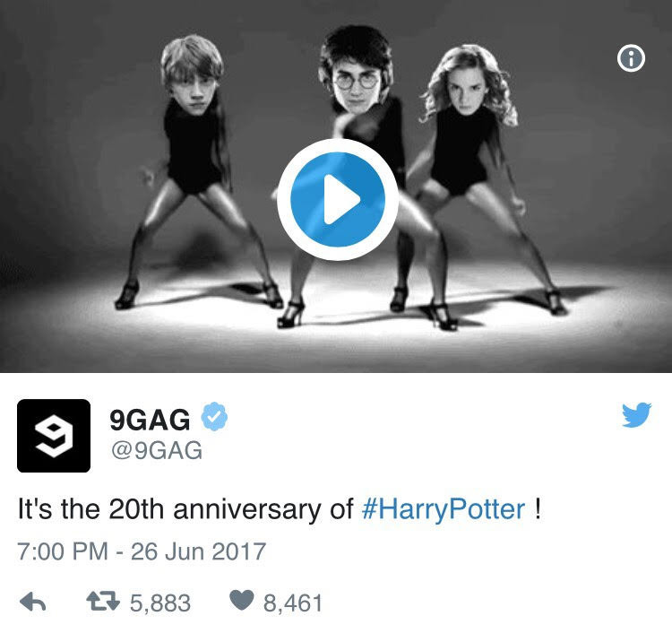Play the embedded video
The width and height of the screenshot is (672, 642).
tap(338, 199)
